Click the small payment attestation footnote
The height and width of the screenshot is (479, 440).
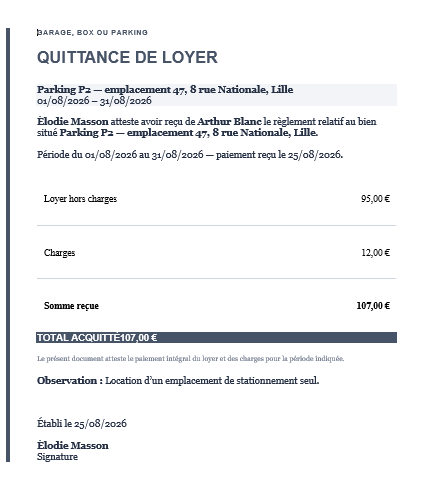190,359
